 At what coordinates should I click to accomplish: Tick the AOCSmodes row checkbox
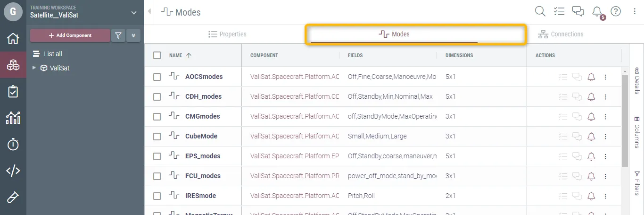(x=157, y=77)
